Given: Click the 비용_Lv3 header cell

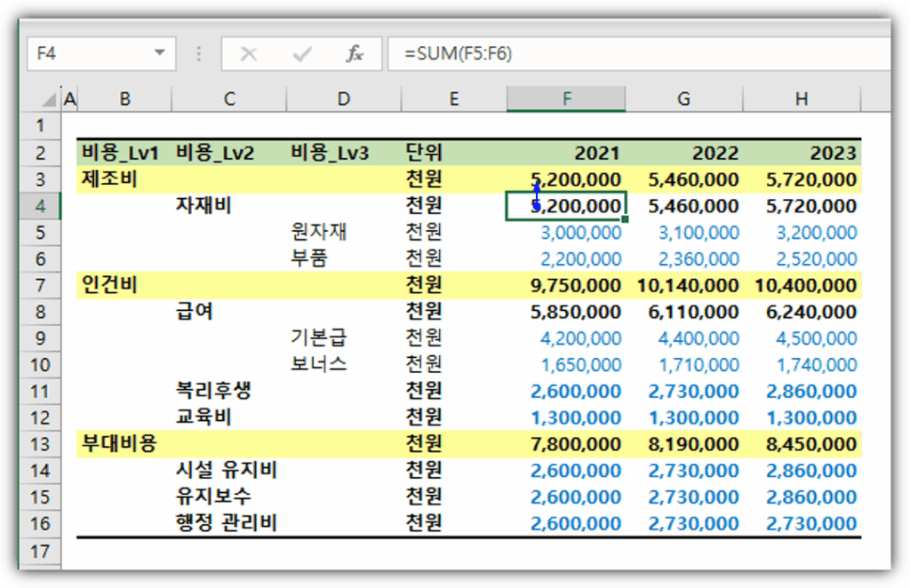Looking at the screenshot, I should tap(344, 153).
